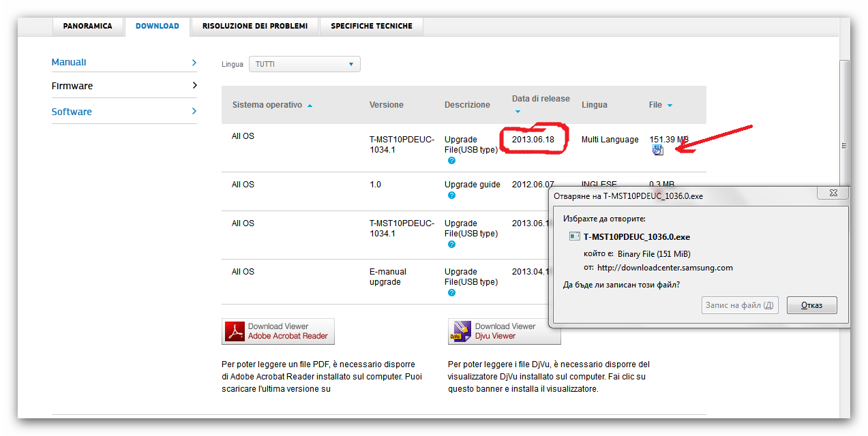The image size is (868, 436).
Task: Click the file icon beside T-MST10PDEUC_1036.0.exe in dialog
Action: 575,237
